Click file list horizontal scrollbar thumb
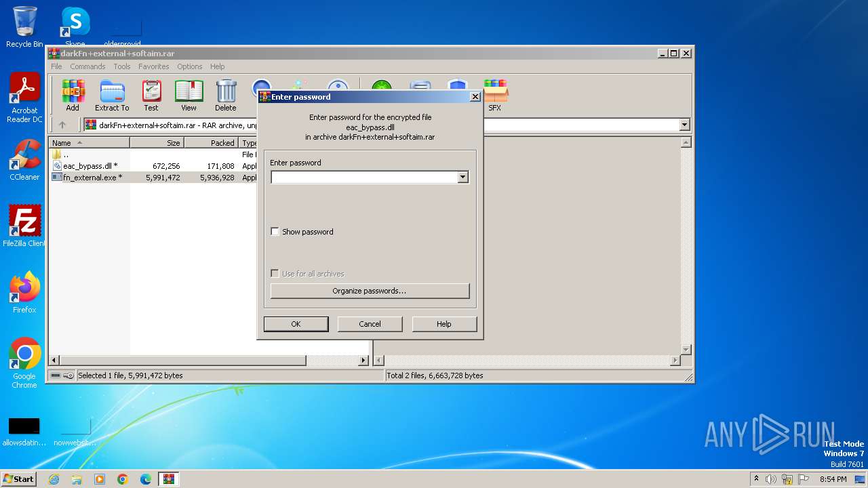 pos(183,361)
